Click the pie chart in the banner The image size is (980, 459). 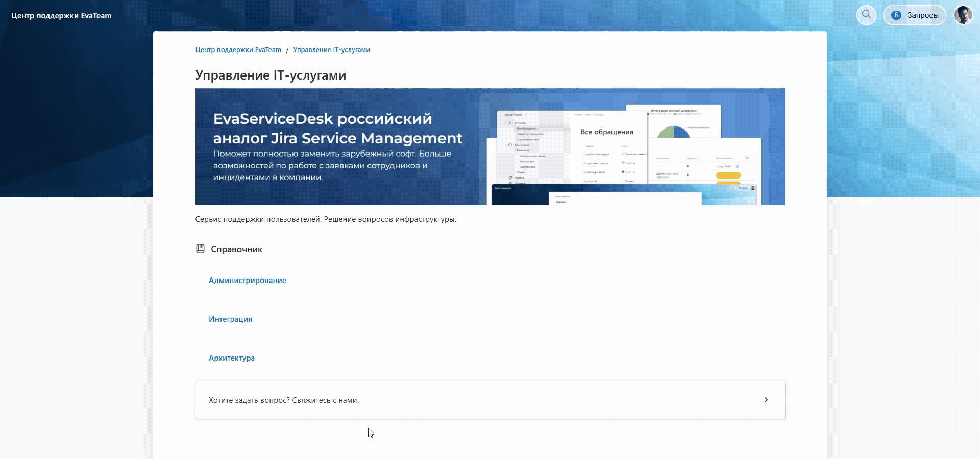[674, 132]
